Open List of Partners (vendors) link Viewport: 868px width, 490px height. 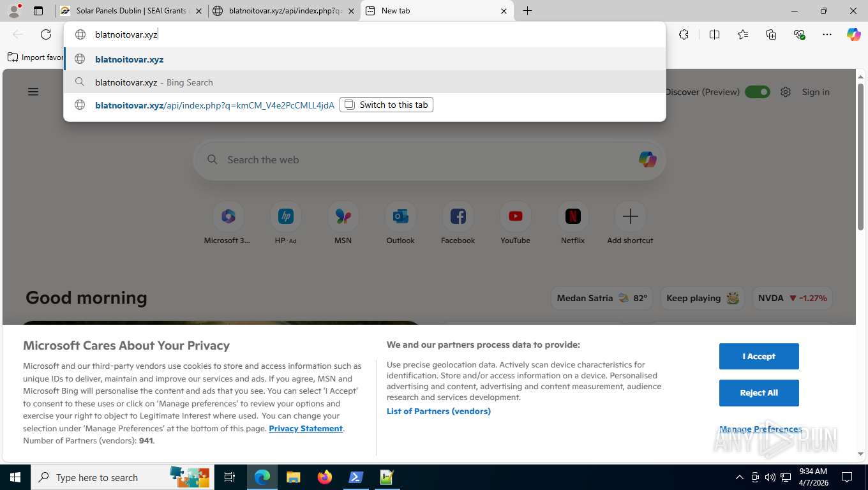pyautogui.click(x=438, y=411)
